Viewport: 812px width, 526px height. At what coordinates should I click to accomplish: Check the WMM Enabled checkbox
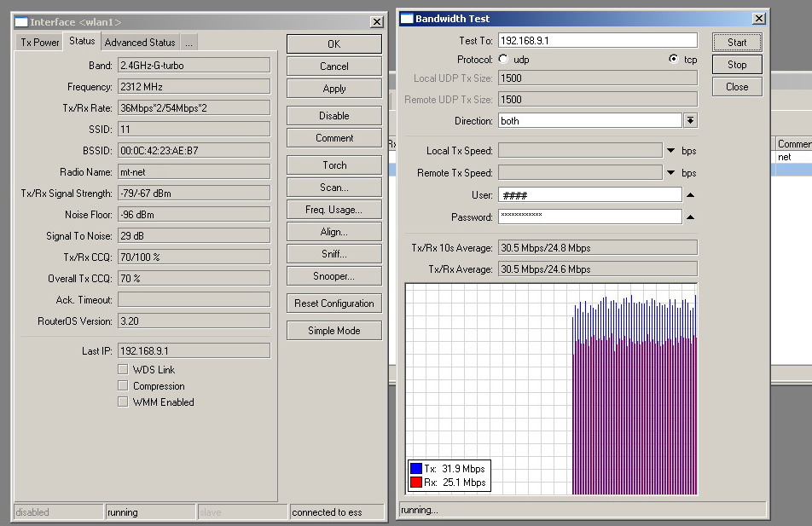click(123, 402)
